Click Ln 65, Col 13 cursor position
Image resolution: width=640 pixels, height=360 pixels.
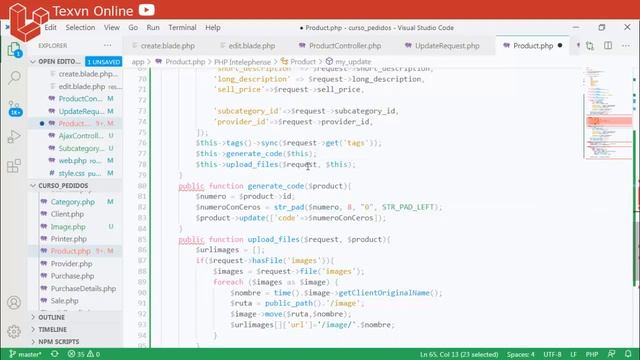(459, 354)
